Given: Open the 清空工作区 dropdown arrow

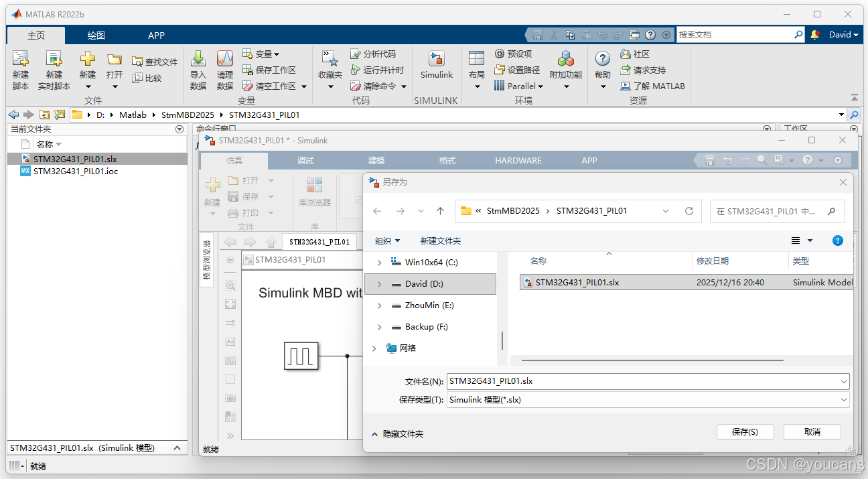Looking at the screenshot, I should pos(303,86).
